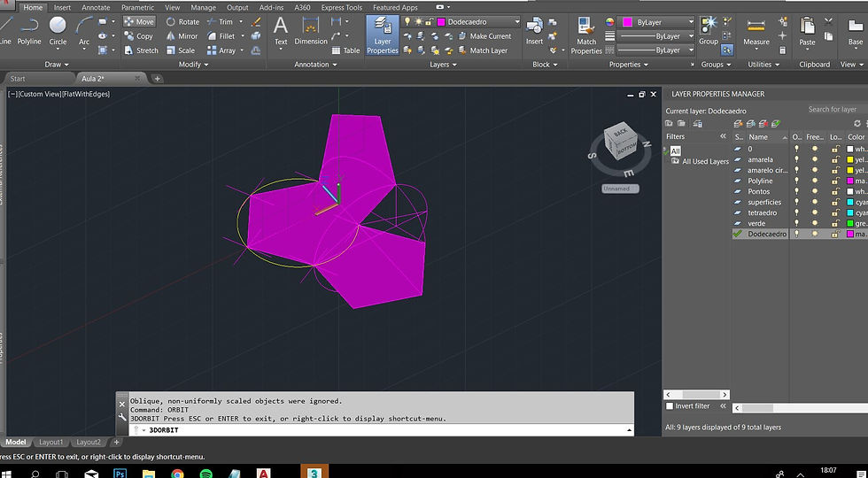Select the Circle draw tool

pos(58,31)
